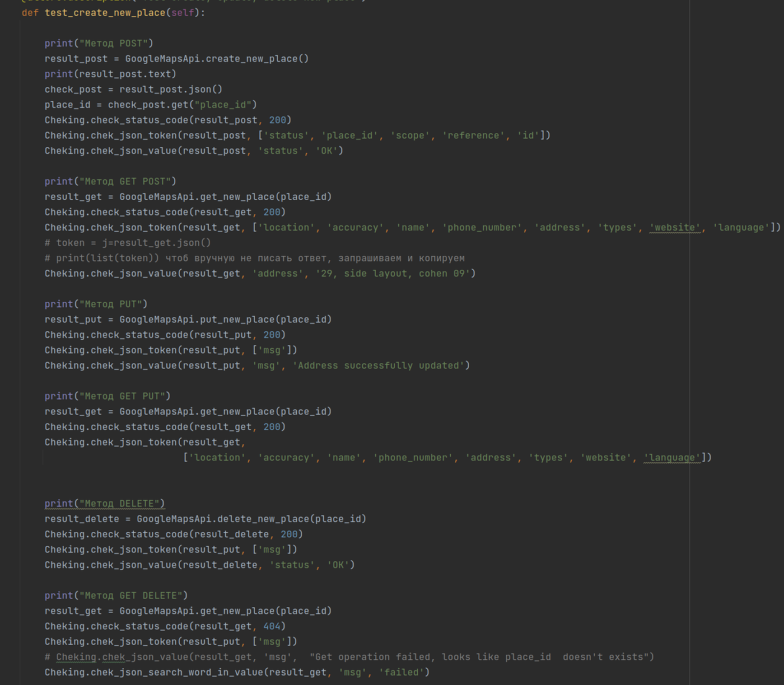Screen dimensions: 784x685
Task: Click the underlined print("Метод DELETE") statement
Action: pos(105,504)
